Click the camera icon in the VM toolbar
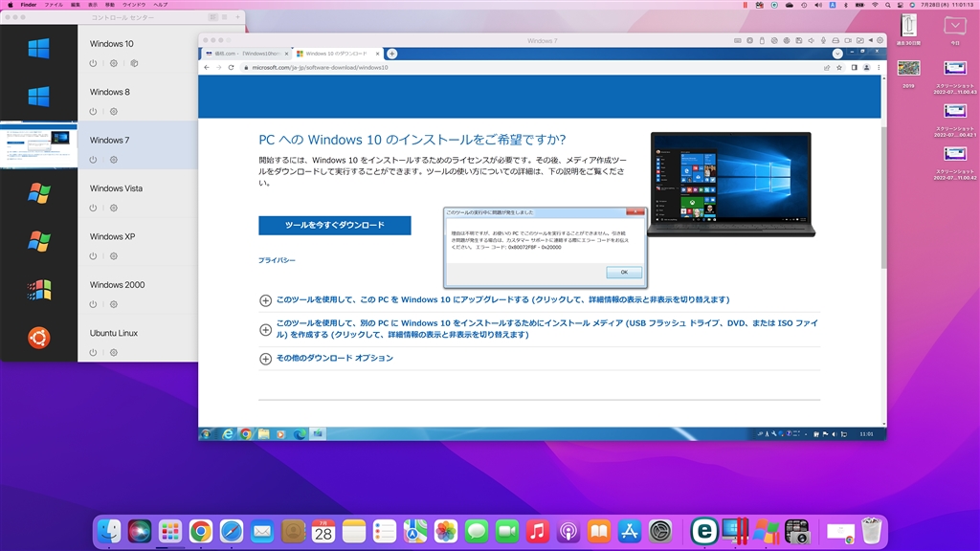This screenshot has height=551, width=980. point(848,40)
